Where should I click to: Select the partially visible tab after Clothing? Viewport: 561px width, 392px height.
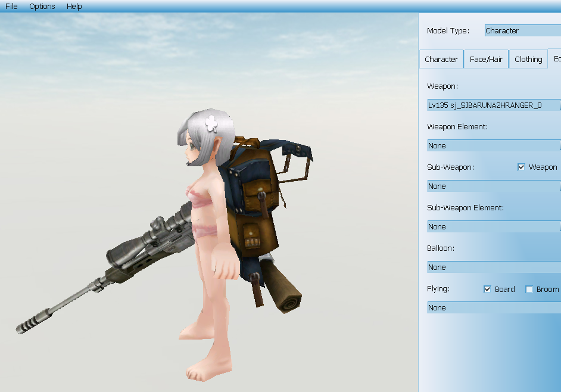click(x=556, y=59)
